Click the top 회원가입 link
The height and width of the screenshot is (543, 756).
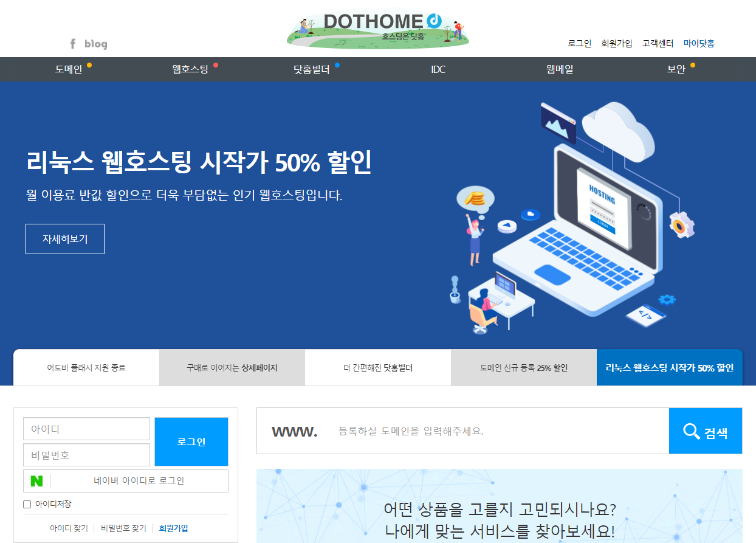tap(617, 43)
